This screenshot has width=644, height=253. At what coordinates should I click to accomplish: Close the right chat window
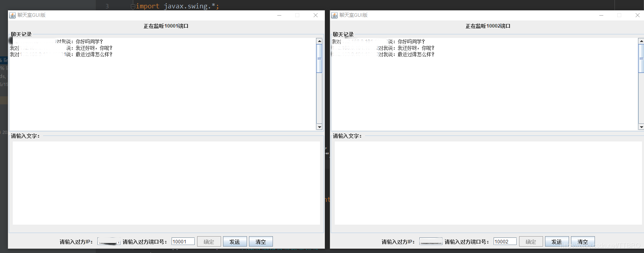coord(638,15)
